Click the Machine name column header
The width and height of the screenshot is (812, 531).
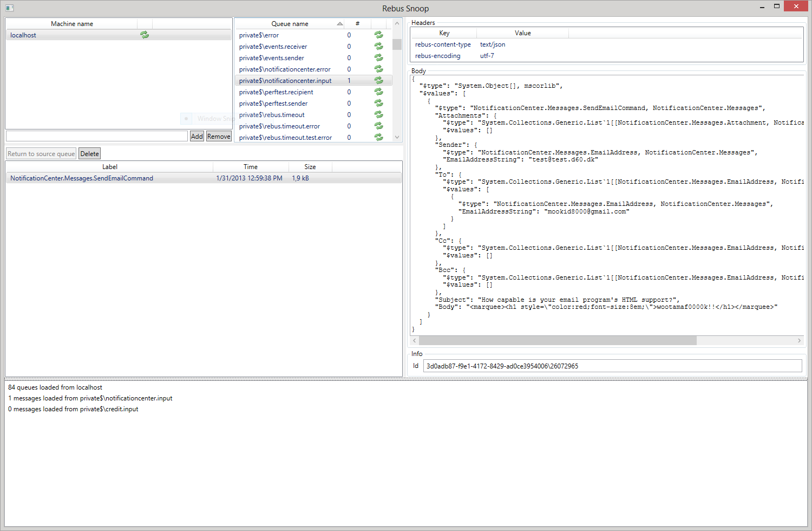72,23
